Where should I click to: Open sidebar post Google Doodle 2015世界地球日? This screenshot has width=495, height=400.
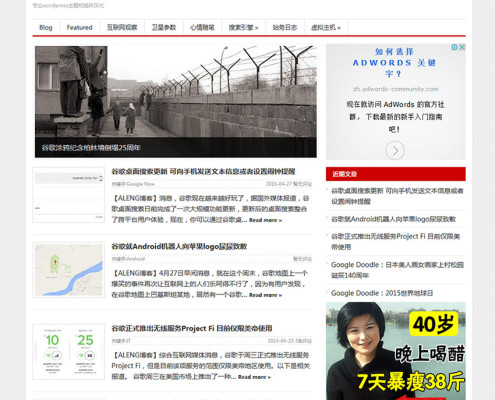tap(382, 293)
